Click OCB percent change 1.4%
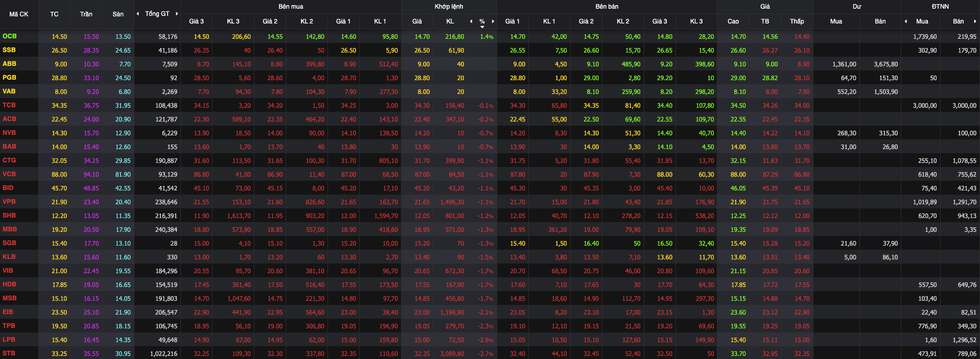This screenshot has width=980, height=359. 487,37
